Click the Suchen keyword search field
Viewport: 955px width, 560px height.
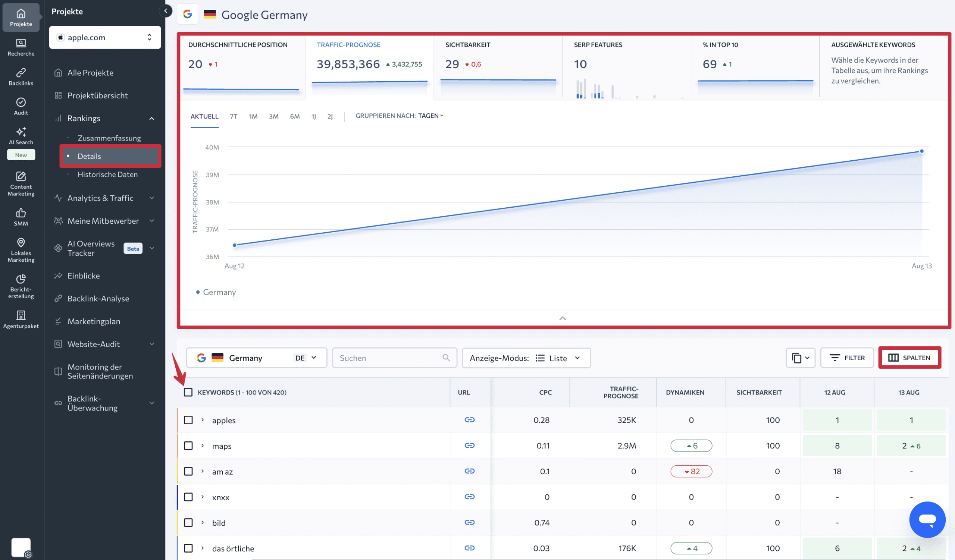tap(395, 358)
